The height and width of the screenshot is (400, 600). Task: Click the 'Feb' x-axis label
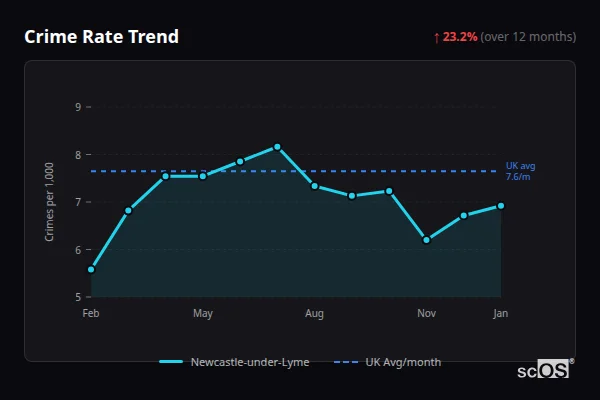coord(91,313)
